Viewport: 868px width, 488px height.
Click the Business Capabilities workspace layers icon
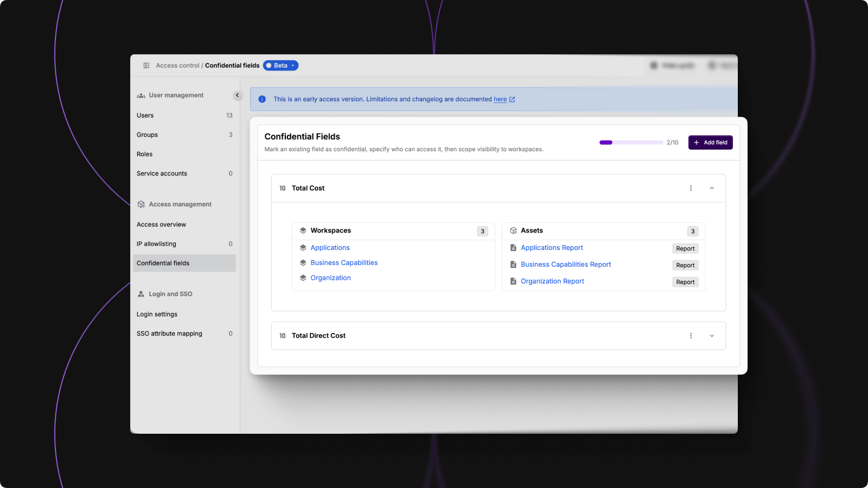(x=303, y=263)
